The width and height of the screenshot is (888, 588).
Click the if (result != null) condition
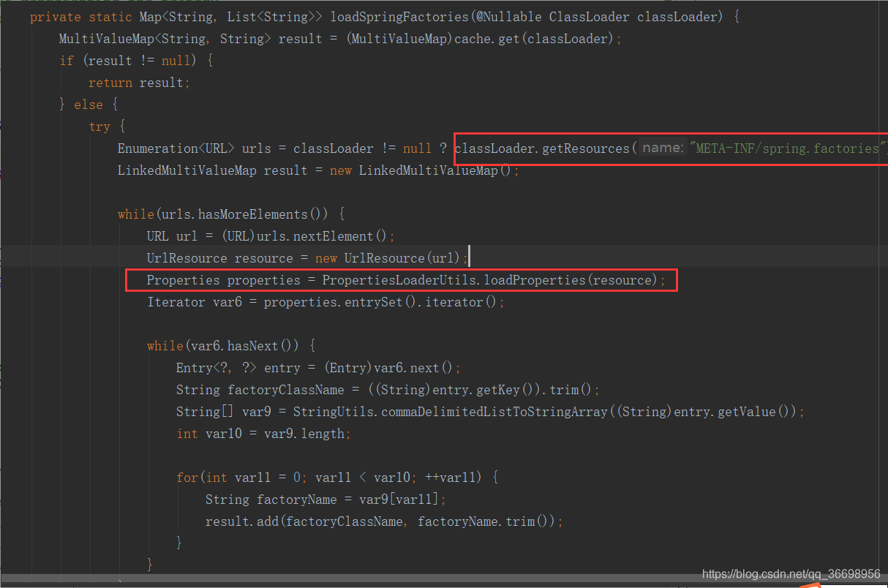coord(129,61)
